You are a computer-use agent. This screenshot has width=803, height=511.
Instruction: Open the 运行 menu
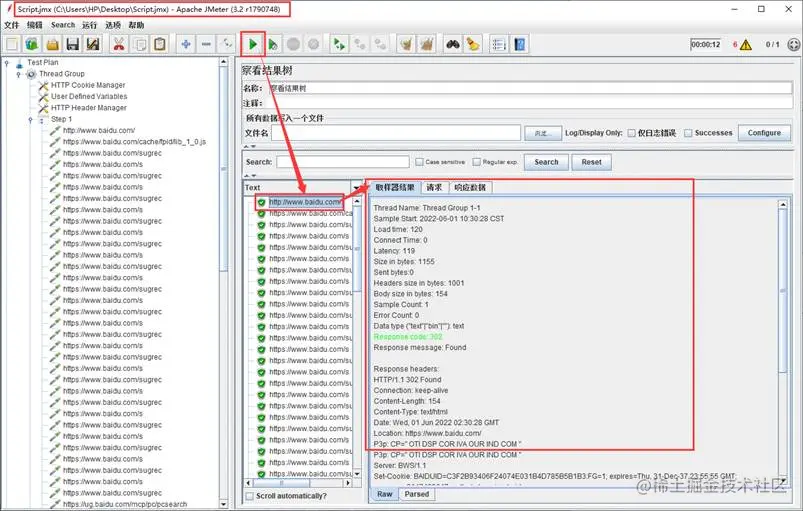89,25
